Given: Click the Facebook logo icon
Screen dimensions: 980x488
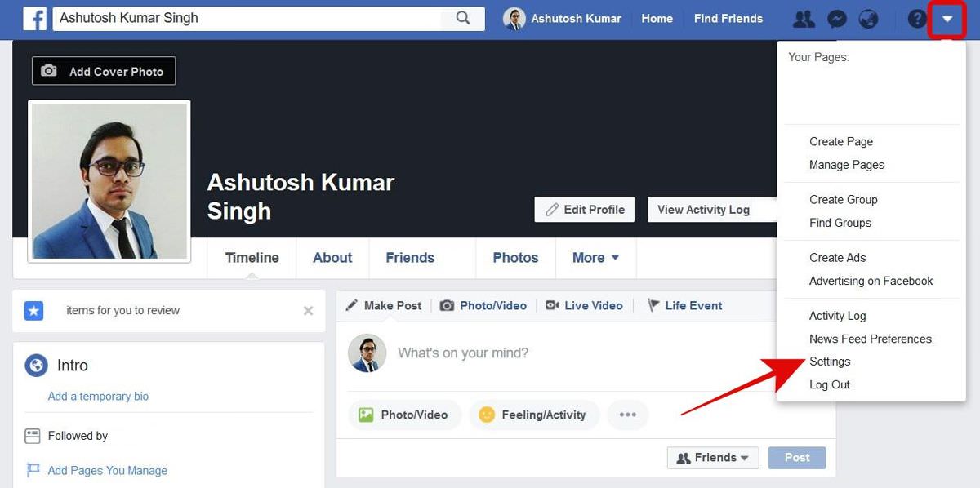Looking at the screenshot, I should [34, 18].
